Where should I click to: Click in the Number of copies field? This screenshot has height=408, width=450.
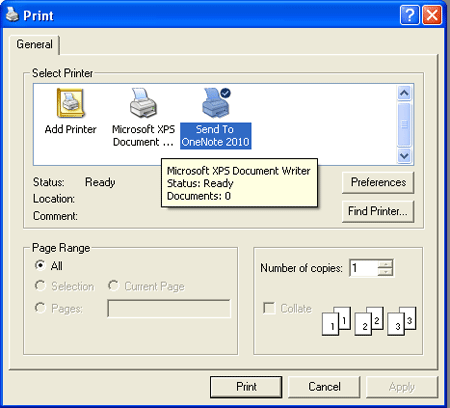[x=363, y=268]
